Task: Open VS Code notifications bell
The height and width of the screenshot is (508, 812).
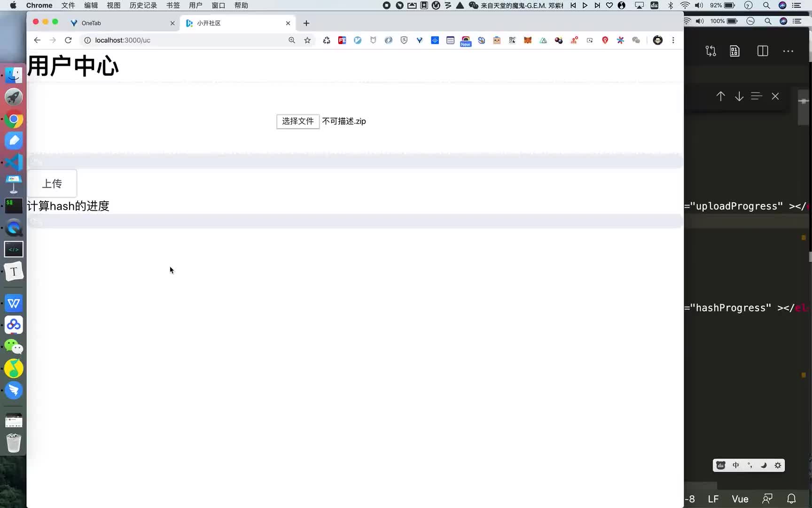Action: pos(791,499)
